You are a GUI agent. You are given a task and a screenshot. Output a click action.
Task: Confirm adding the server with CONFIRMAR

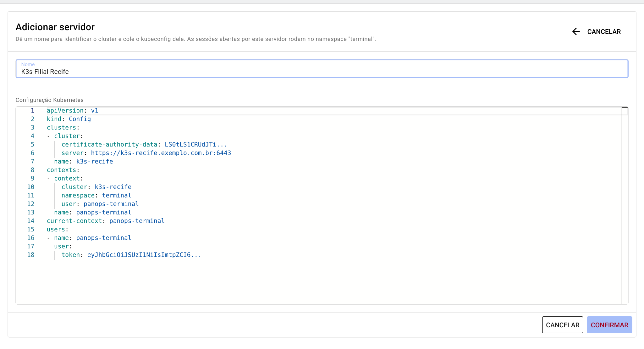coord(609,325)
